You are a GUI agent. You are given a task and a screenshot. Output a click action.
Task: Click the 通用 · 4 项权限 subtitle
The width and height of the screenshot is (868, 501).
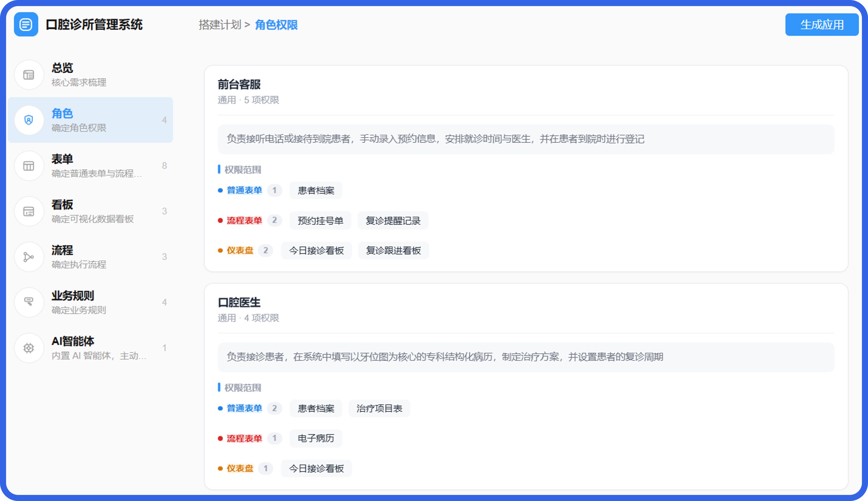[x=248, y=318]
